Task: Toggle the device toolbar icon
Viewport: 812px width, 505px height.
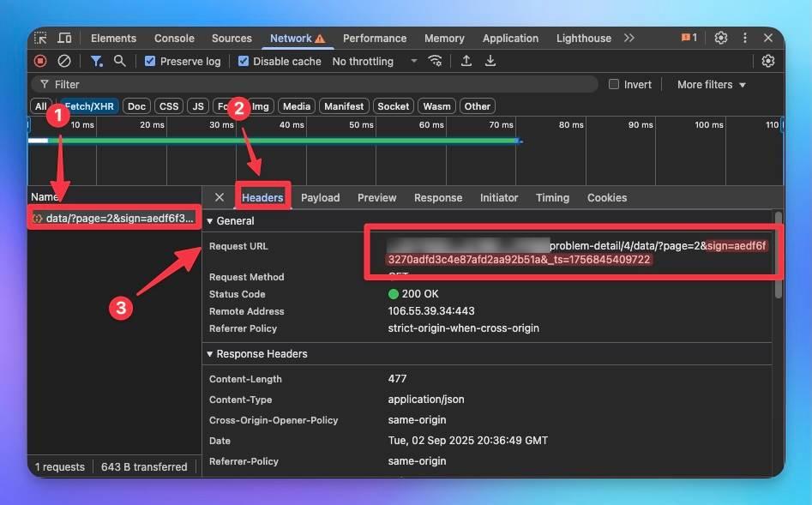Action: (64, 38)
